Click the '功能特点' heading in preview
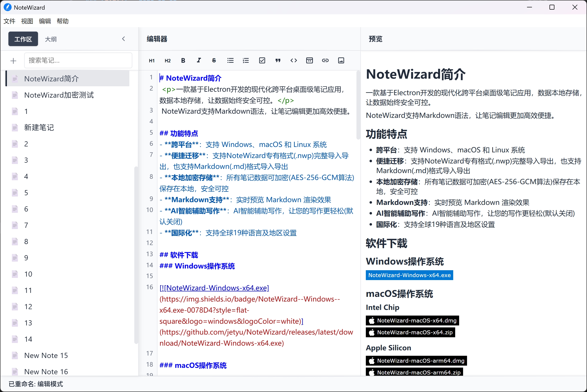Screen dimensions: 587x392 [x=386, y=134]
